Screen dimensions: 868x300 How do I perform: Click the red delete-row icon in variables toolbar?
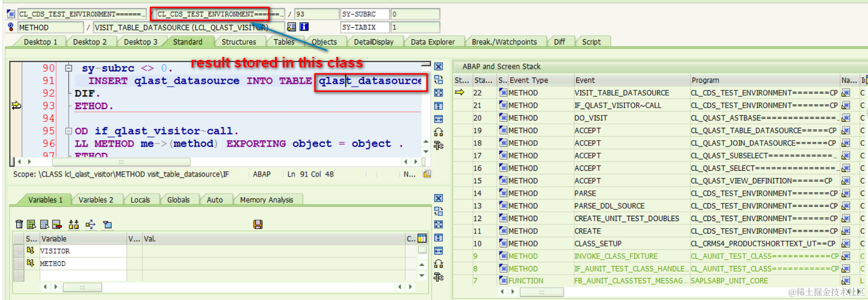(57, 224)
